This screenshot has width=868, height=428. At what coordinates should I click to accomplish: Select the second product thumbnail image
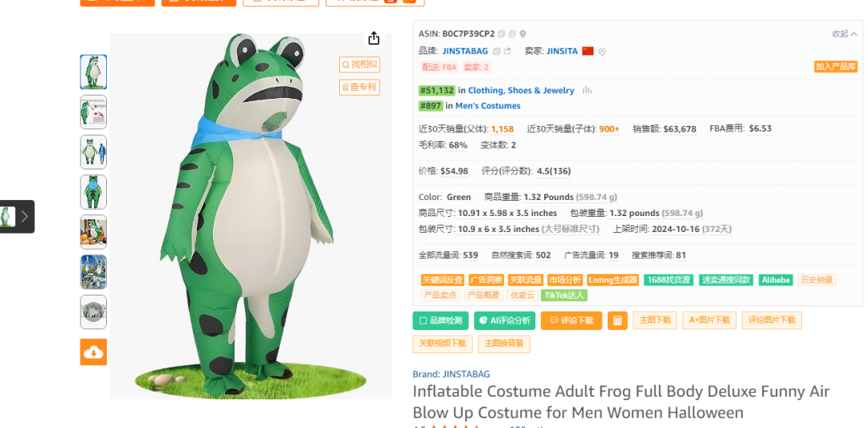point(93,112)
